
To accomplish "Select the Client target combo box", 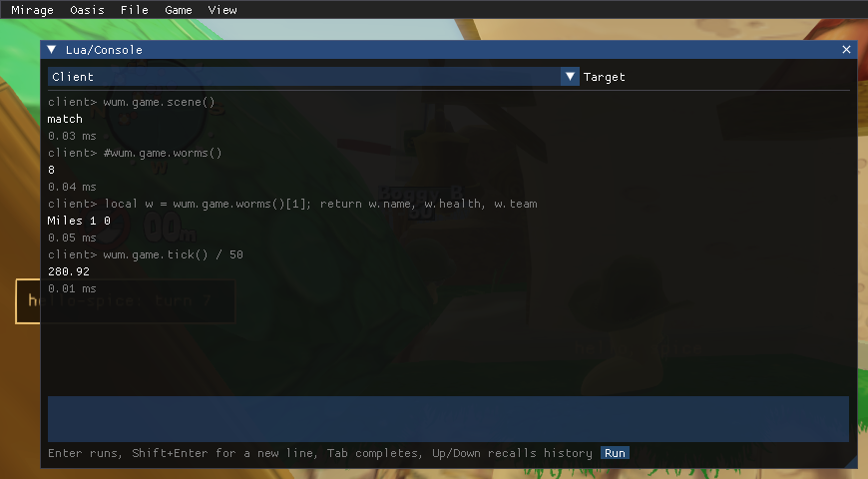I will coord(313,77).
